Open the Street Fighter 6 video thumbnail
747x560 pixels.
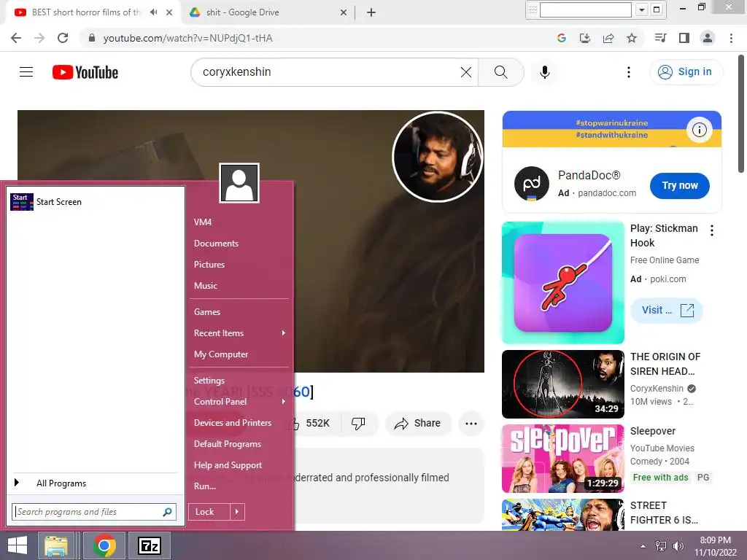click(562, 514)
